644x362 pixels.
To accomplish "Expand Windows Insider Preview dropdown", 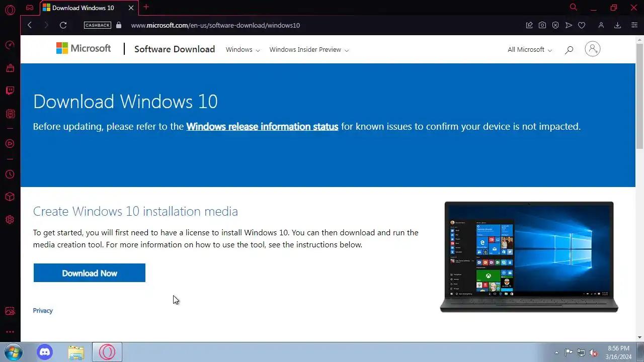I will (309, 49).
